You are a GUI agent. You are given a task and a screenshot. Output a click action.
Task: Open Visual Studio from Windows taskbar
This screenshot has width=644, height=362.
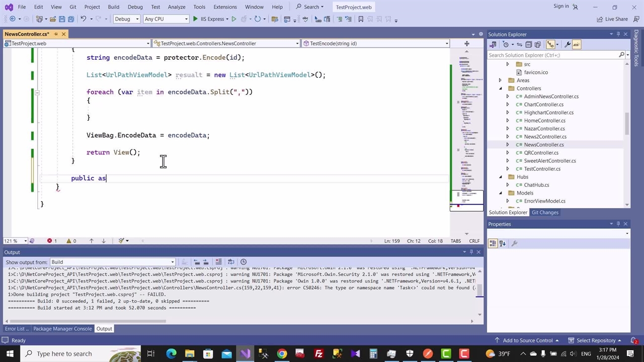245,353
